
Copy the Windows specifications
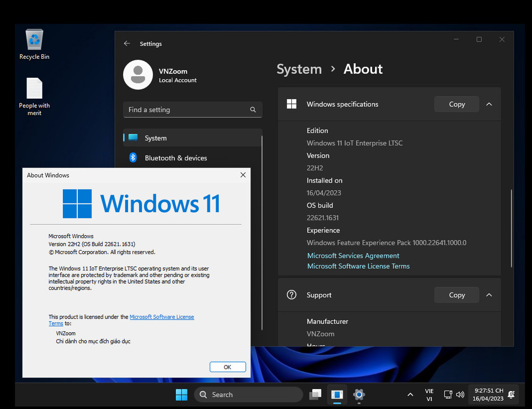456,104
